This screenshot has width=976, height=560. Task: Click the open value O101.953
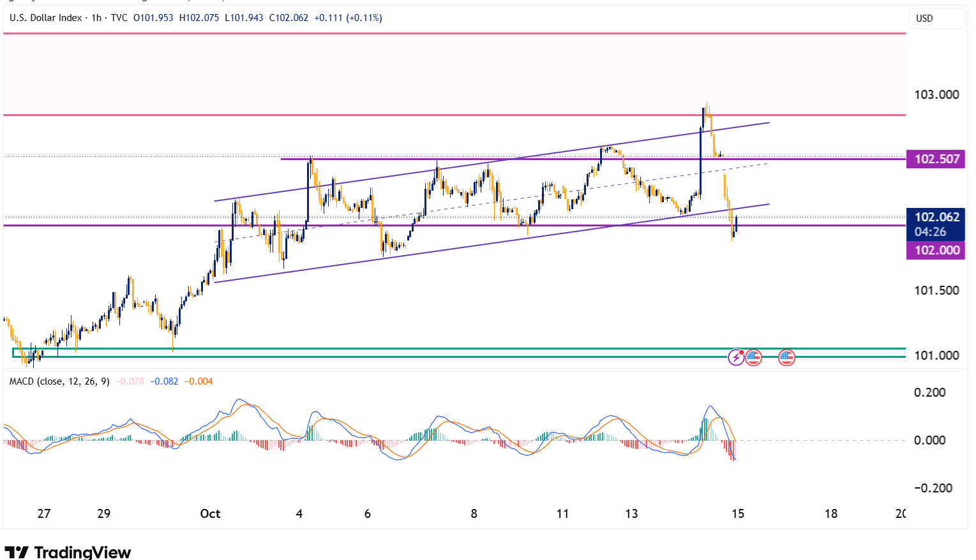point(153,18)
